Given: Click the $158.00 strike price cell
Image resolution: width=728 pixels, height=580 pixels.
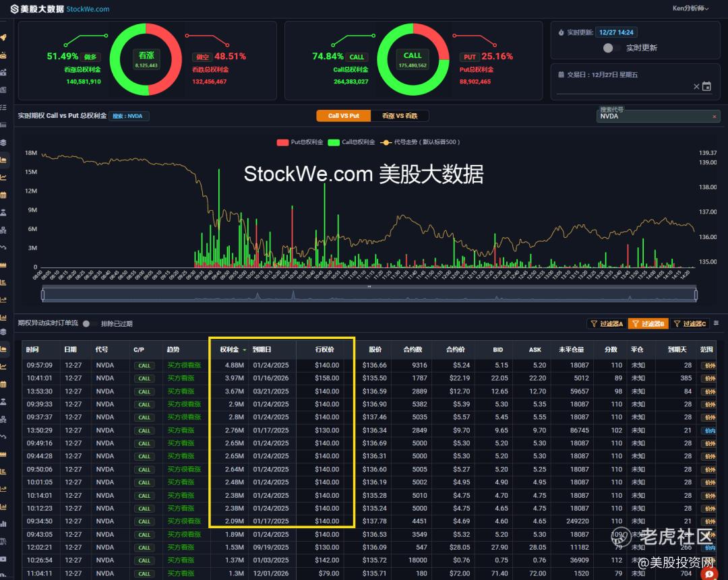Looking at the screenshot, I should 327,378.
